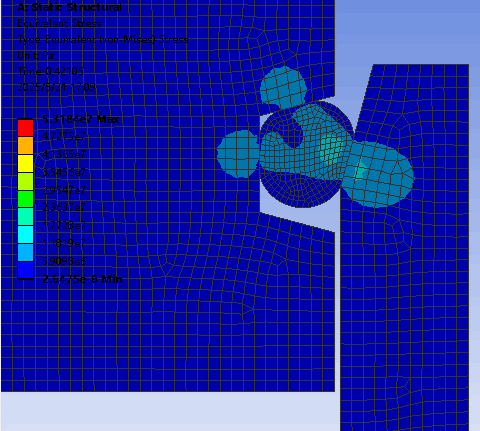Click the bright green legend band
This screenshot has height=431, width=480.
[x=25, y=199]
